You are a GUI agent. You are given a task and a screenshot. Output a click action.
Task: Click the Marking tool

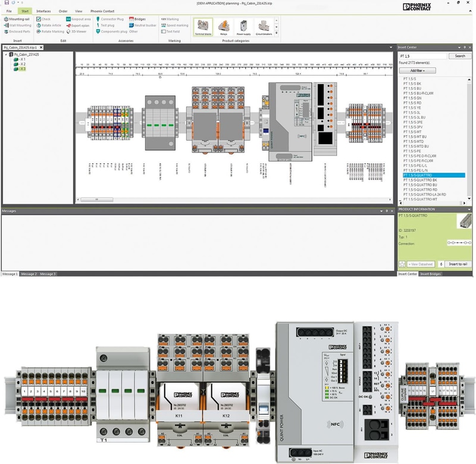[170, 19]
